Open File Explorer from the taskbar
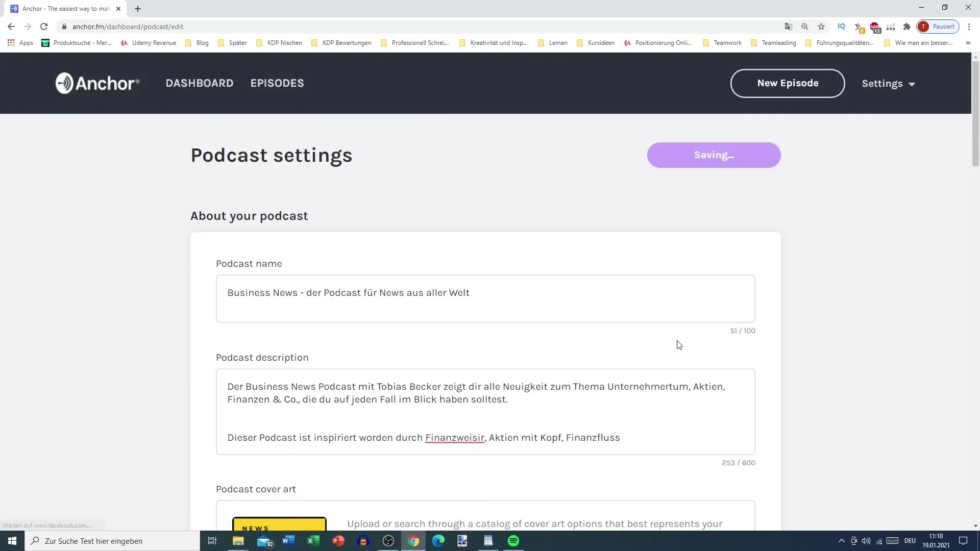980x551 pixels. (238, 541)
